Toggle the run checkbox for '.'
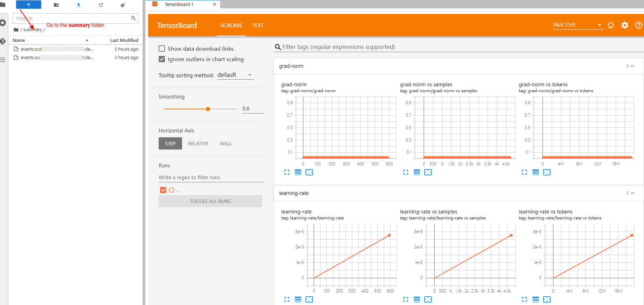Image resolution: width=644 pixels, height=305 pixels. pos(163,190)
